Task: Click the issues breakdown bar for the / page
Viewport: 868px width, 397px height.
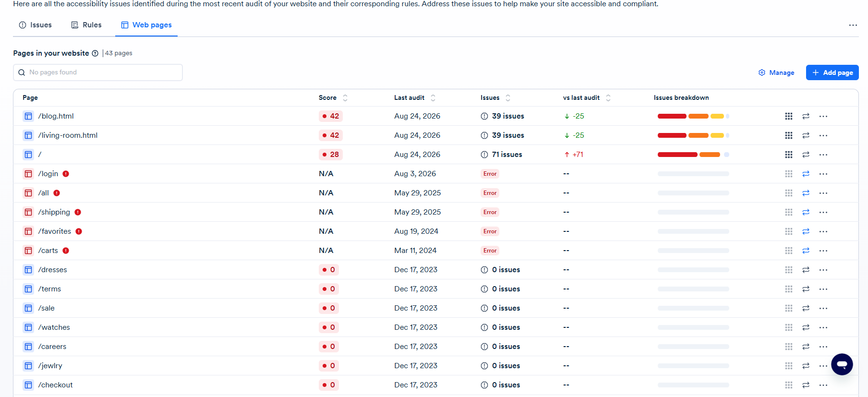Action: 693,155
